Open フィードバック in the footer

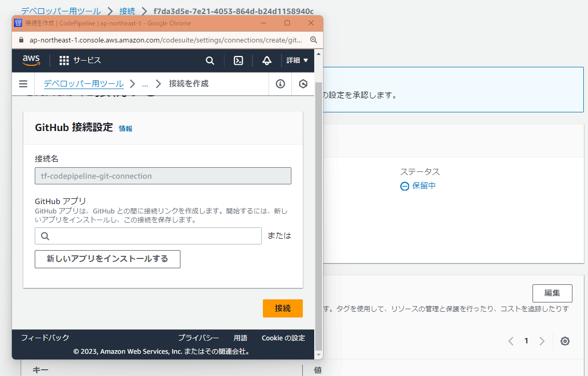tap(45, 338)
